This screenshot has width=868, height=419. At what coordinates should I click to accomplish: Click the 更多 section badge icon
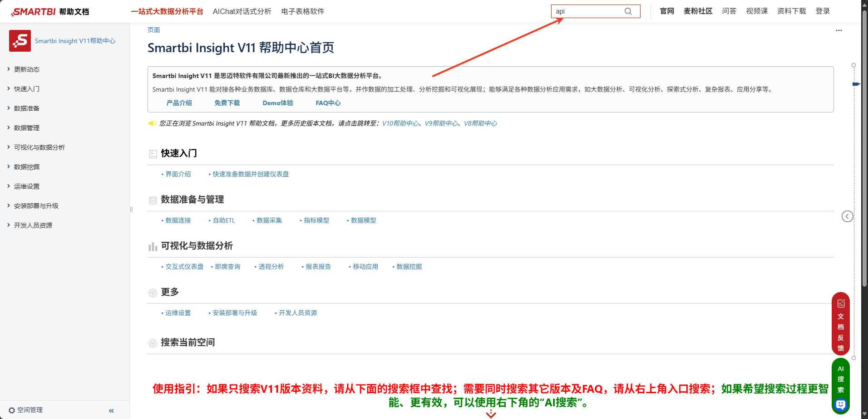153,293
